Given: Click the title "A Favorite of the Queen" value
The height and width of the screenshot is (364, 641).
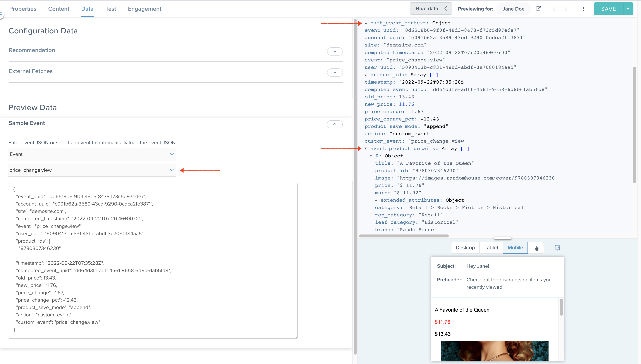Looking at the screenshot, I should (x=435, y=163).
